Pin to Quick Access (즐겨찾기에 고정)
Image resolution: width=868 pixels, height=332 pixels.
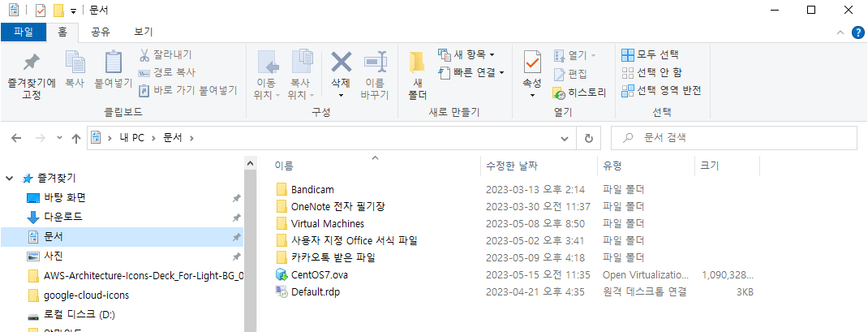pos(31,76)
